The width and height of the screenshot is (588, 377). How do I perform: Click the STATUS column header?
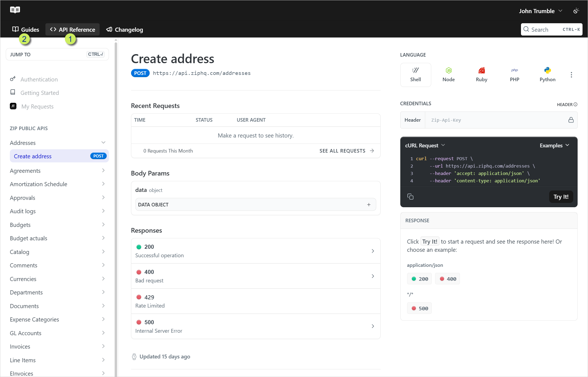click(x=204, y=120)
